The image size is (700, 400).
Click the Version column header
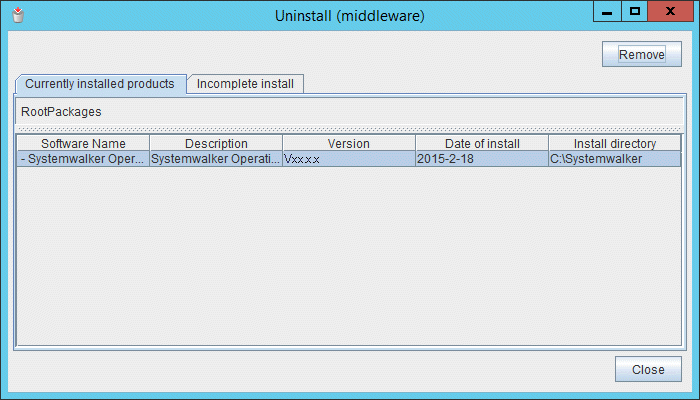pos(348,144)
